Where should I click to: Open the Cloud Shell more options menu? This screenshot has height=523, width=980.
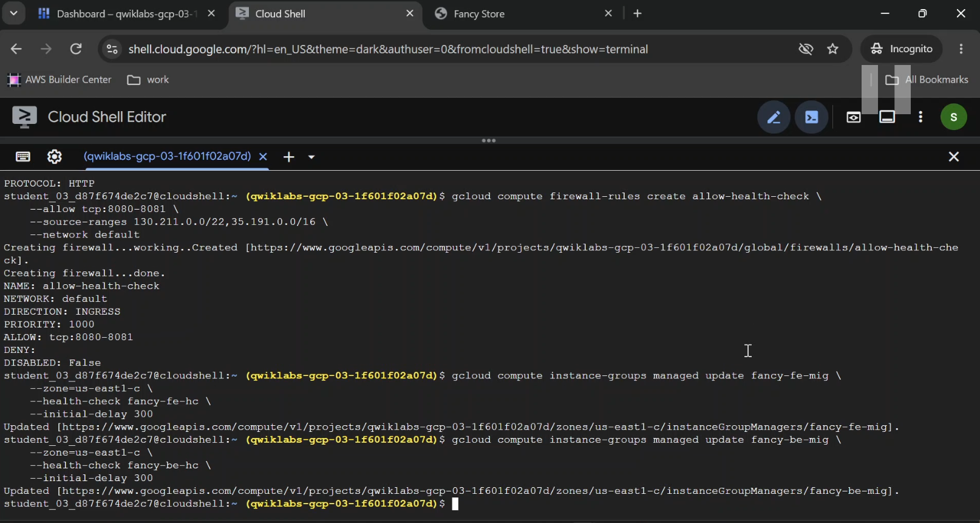coord(920,117)
